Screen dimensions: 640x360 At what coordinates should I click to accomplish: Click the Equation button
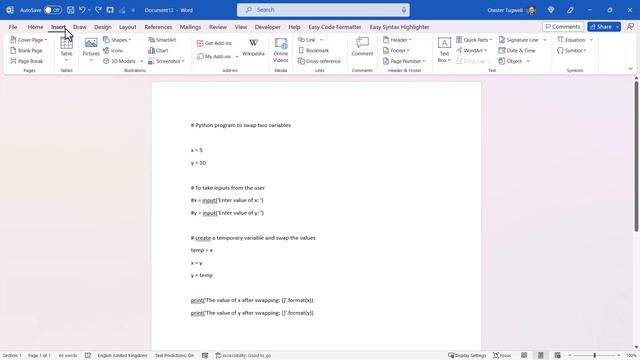pos(571,40)
